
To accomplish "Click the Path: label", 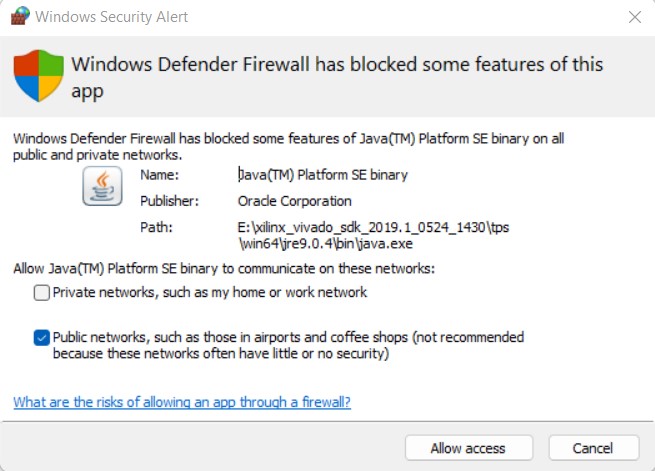I will click(x=156, y=227).
